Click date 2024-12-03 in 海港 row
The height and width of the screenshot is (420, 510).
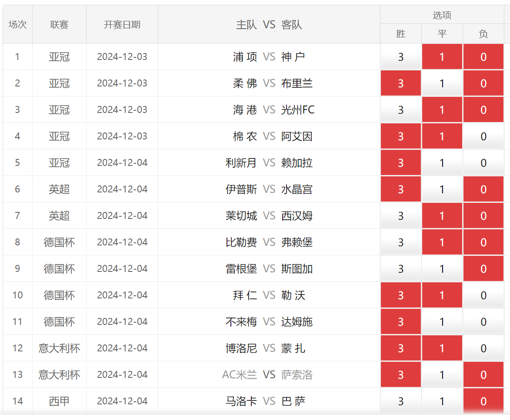(x=122, y=110)
